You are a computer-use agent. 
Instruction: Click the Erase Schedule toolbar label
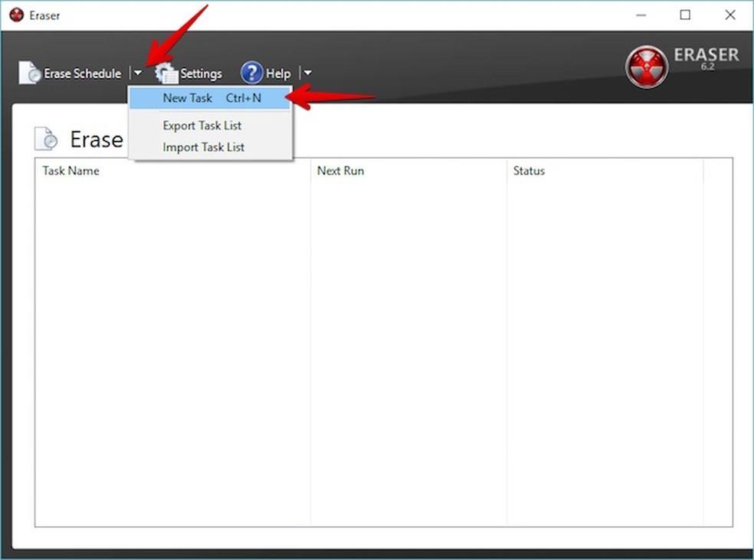click(82, 73)
